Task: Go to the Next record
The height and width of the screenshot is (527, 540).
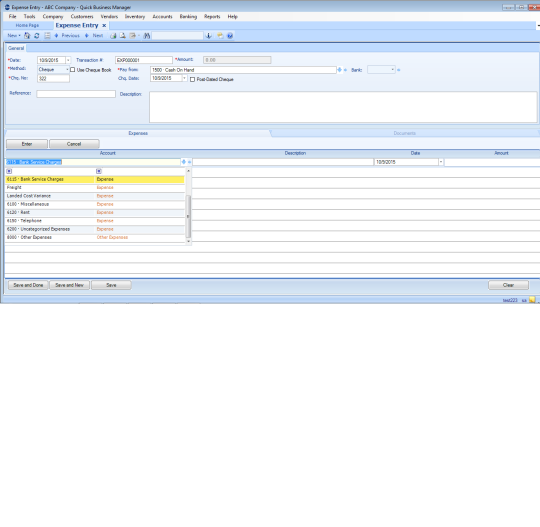Action: tap(94, 35)
